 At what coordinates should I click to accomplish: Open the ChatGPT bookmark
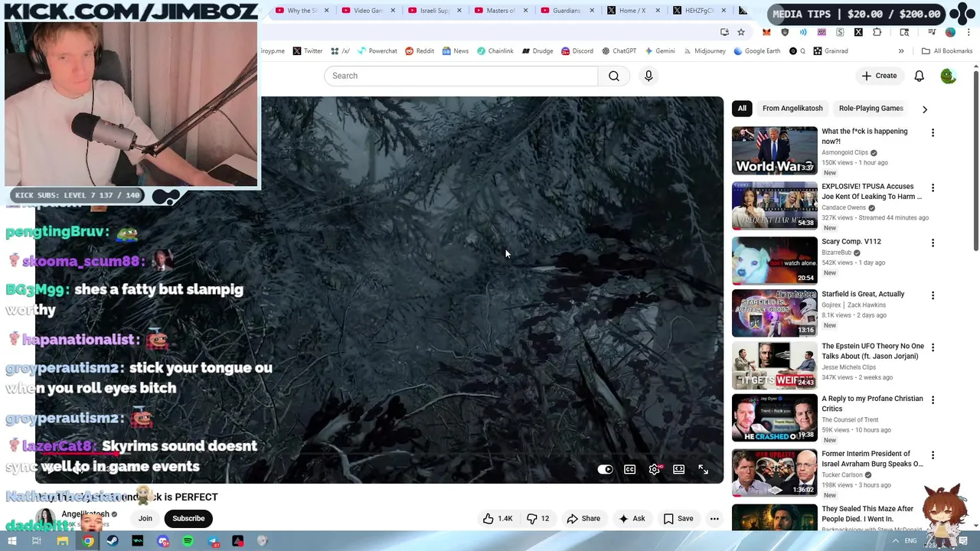pyautogui.click(x=619, y=51)
